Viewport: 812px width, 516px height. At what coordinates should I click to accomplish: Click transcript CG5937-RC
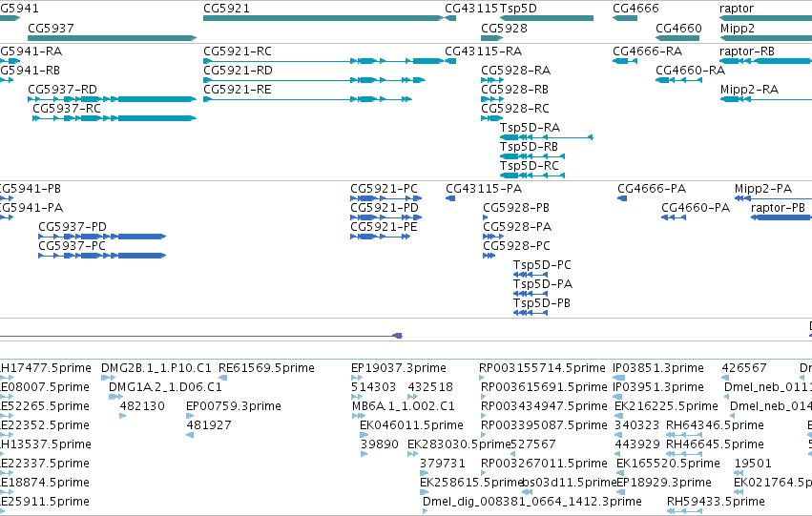coord(115,118)
